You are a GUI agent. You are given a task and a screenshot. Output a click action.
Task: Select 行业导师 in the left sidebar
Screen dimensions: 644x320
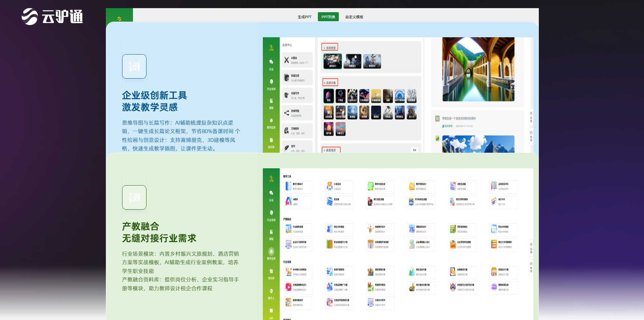271,84
